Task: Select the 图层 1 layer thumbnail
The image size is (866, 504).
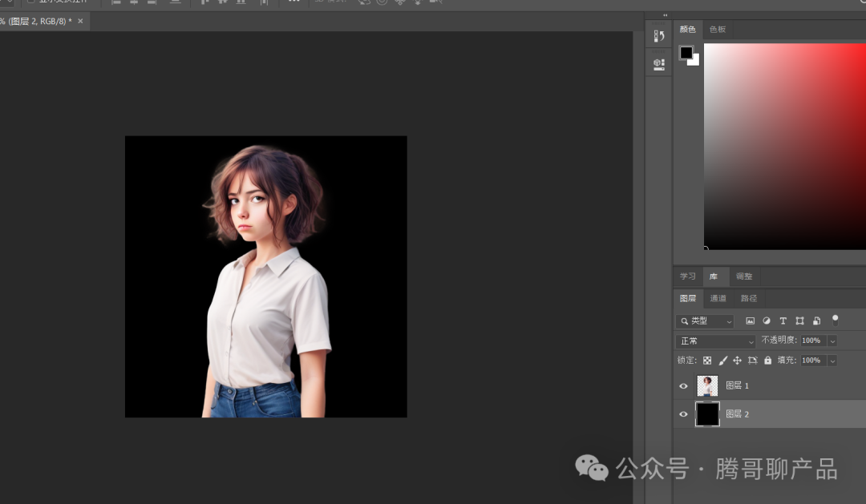Action: [x=707, y=386]
